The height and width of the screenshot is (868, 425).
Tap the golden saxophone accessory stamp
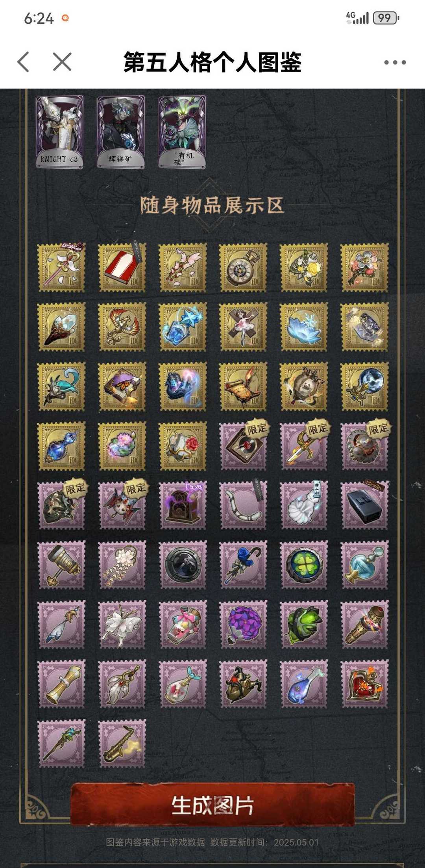[122, 743]
